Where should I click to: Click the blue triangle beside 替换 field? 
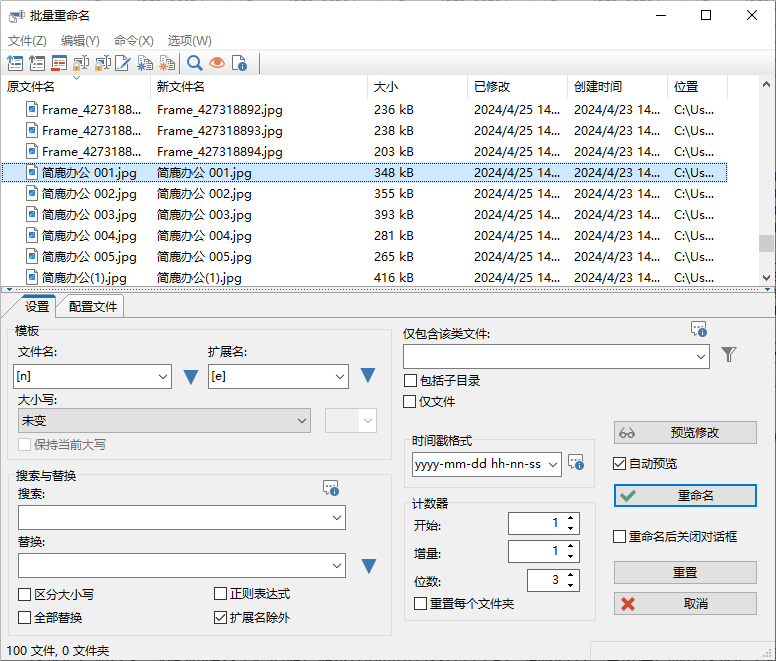coord(368,566)
